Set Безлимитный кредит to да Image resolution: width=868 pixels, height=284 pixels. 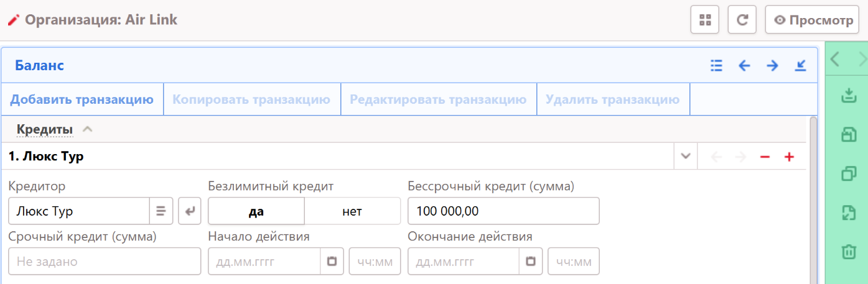click(x=256, y=211)
